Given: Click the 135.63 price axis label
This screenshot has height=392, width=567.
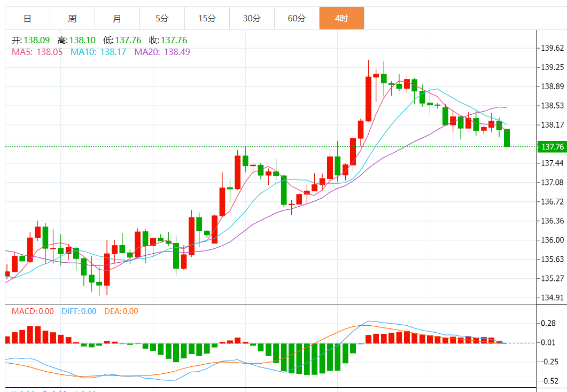Looking at the screenshot, I should pos(552,259).
